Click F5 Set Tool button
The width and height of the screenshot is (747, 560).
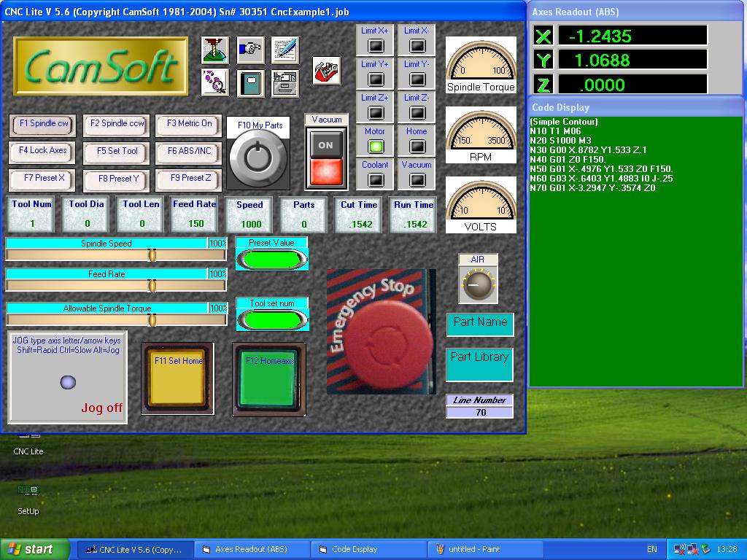[x=117, y=152]
